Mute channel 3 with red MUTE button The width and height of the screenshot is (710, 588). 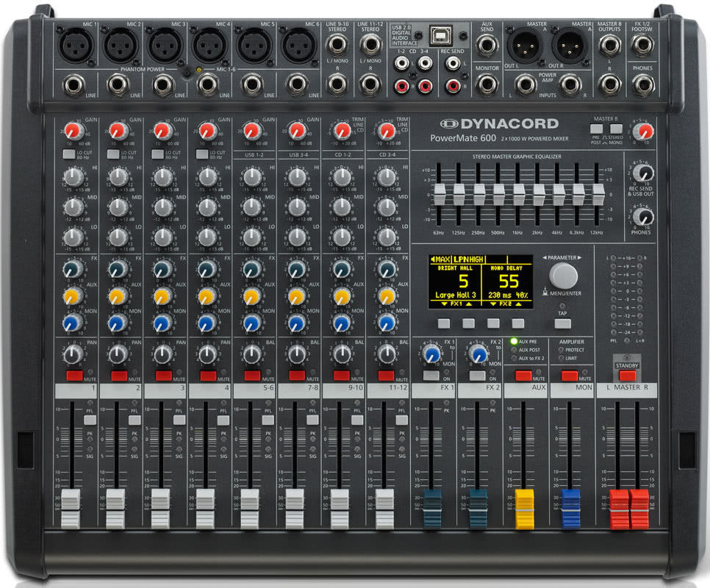(x=163, y=376)
